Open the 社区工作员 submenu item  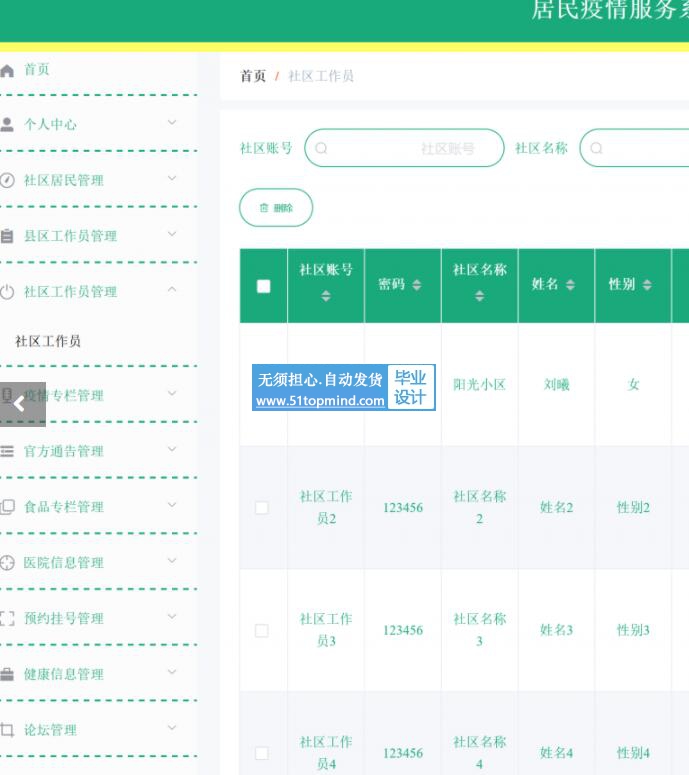click(48, 341)
